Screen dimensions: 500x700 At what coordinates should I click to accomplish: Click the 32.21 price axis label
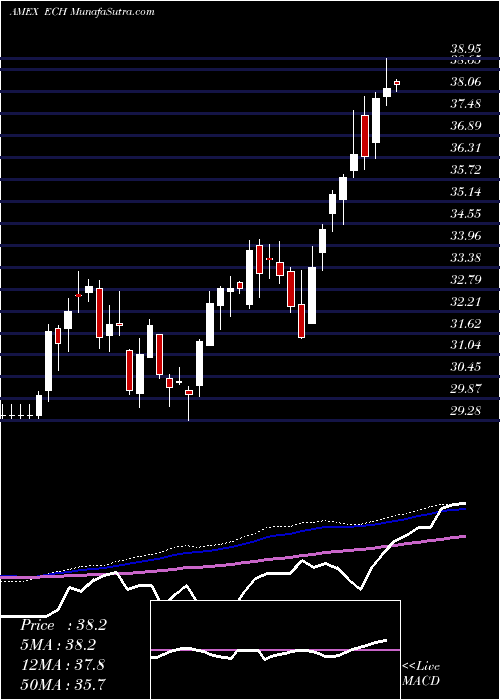pos(466,302)
